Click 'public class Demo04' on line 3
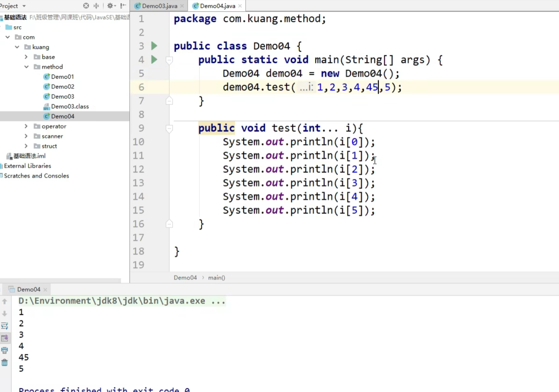Viewport: 559px width, 392px height. (x=232, y=46)
